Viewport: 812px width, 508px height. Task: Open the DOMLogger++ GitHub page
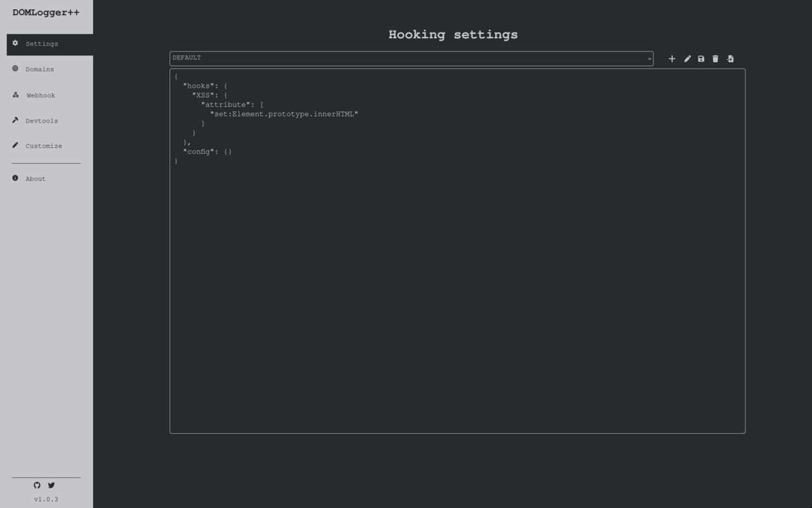coord(37,485)
